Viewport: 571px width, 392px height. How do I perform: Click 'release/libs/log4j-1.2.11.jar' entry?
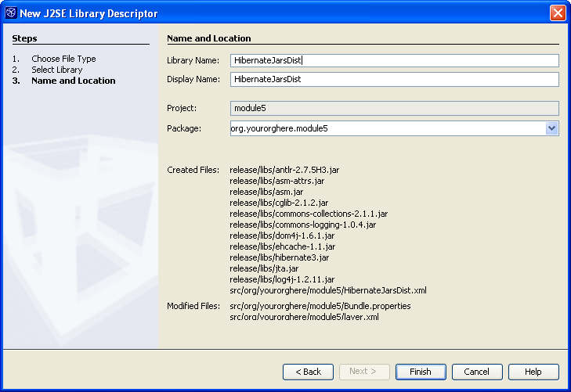[x=282, y=279]
